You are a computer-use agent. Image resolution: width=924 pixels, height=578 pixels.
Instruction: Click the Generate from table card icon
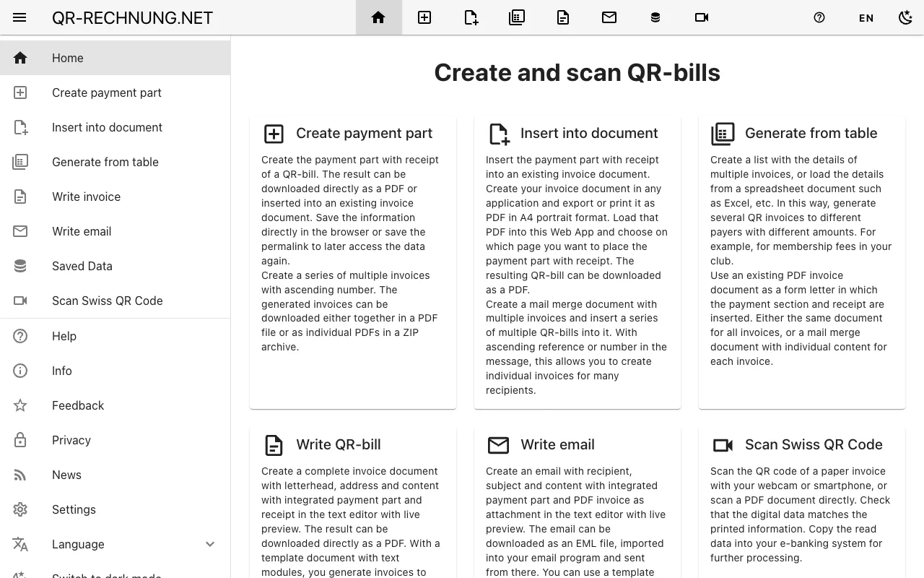pos(723,134)
